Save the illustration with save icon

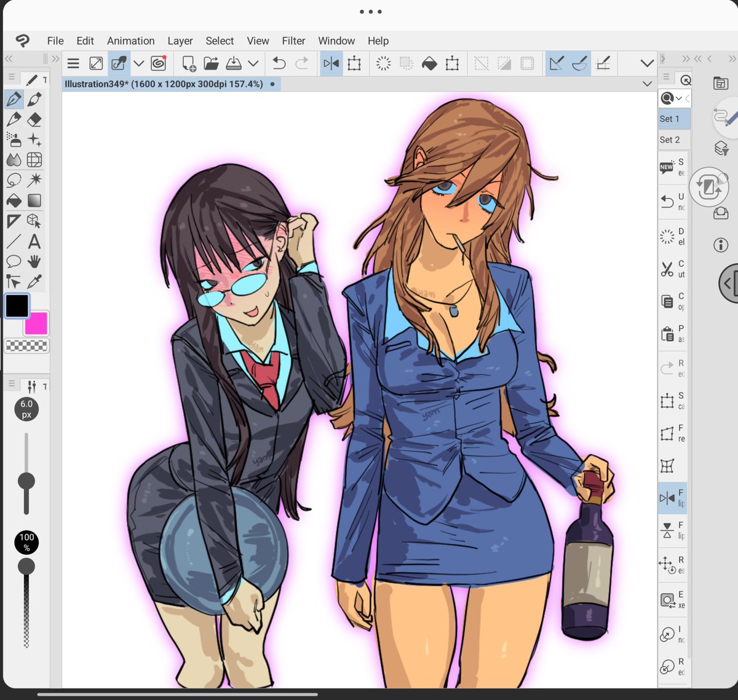click(x=234, y=63)
